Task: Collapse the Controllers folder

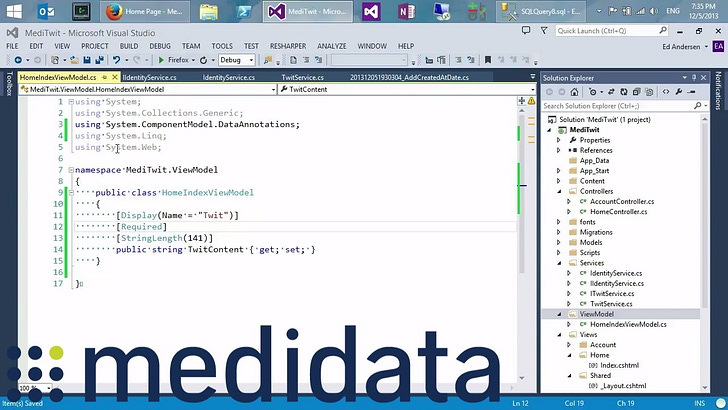Action: tap(559, 191)
